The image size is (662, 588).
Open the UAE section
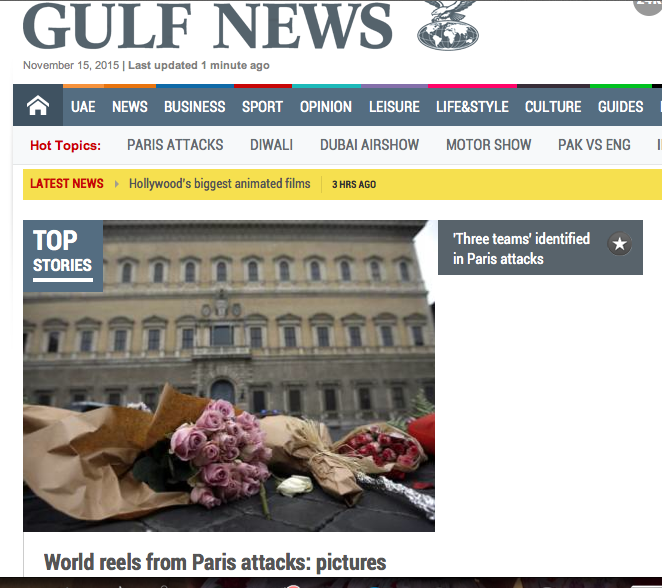(x=83, y=107)
